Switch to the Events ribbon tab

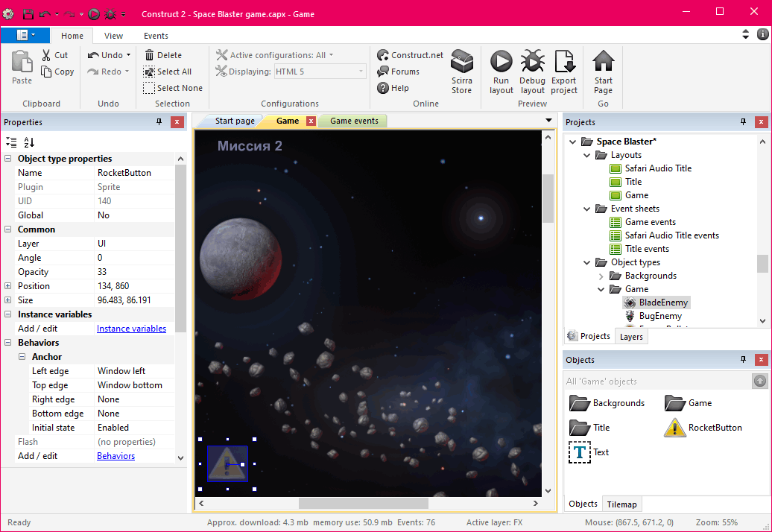156,36
